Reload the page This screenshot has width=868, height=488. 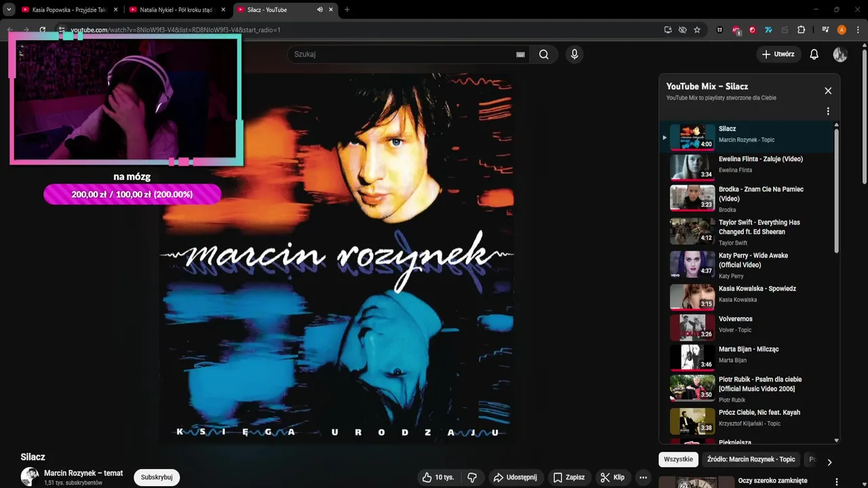point(42,30)
